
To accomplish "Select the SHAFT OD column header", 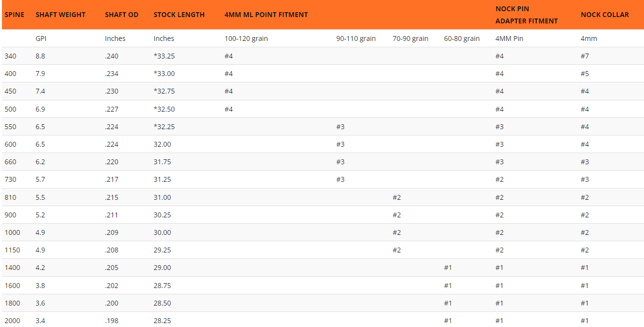I will point(122,15).
